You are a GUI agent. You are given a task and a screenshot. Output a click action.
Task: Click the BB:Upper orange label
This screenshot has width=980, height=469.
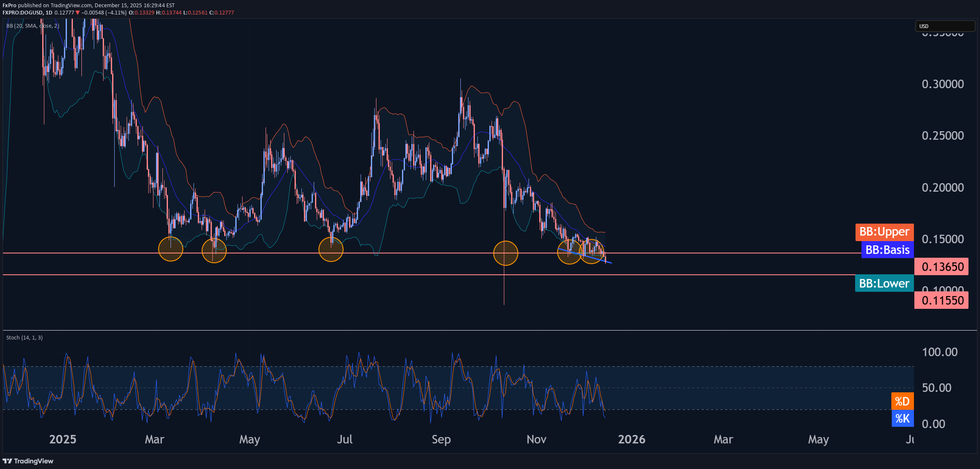click(884, 232)
